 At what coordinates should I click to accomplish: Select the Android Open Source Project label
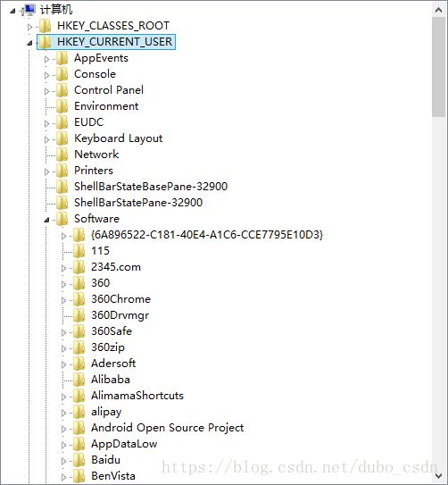pos(168,428)
